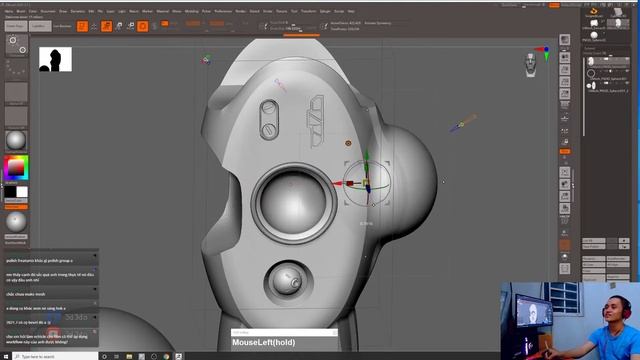Open arrow on 'chắc chưa make mesh' message
Screen dimensions: 640x360
[x=95, y=289]
